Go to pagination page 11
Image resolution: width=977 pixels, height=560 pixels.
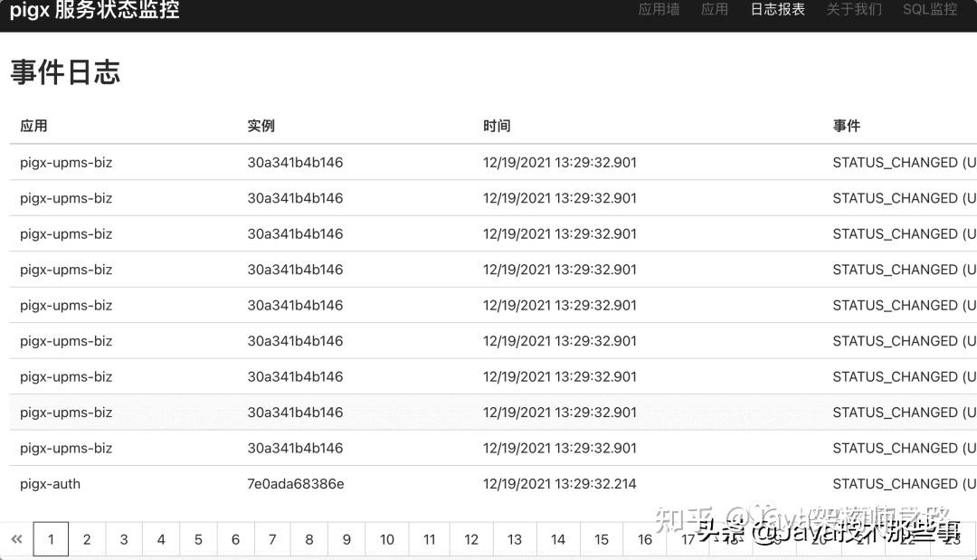point(430,539)
